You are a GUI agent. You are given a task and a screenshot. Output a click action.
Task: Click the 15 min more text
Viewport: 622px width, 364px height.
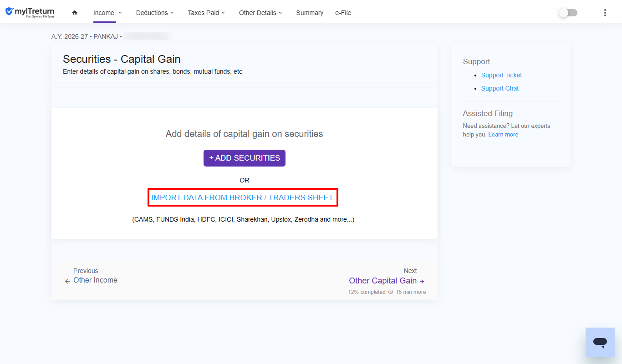coord(411,292)
